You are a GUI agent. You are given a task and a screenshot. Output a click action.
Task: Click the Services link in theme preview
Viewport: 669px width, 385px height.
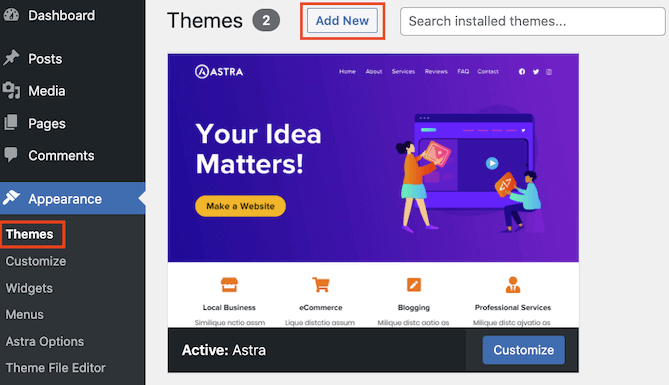point(403,72)
